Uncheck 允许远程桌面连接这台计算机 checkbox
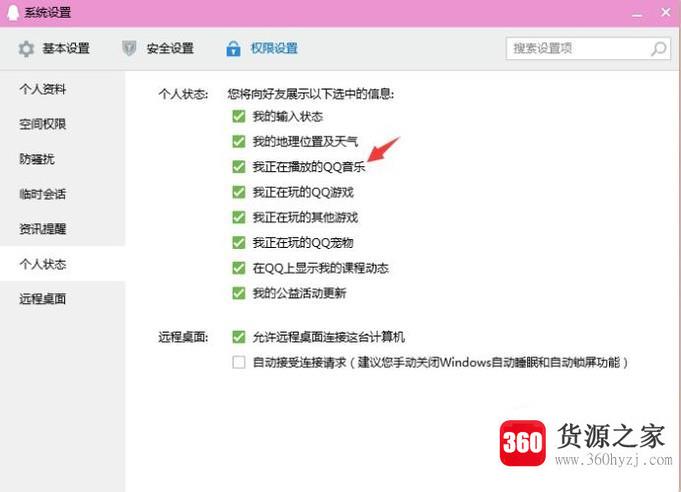This screenshot has width=681, height=492. pos(239,337)
